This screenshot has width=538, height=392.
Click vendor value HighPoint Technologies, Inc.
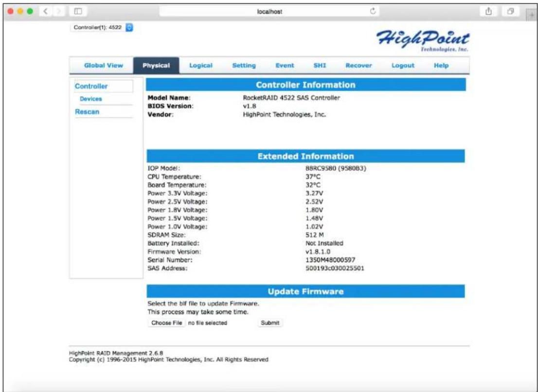tap(285, 115)
